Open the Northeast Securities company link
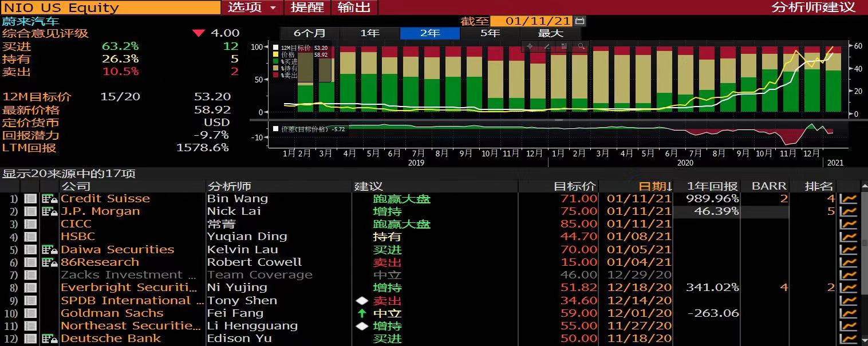The image size is (868, 346). tap(131, 326)
